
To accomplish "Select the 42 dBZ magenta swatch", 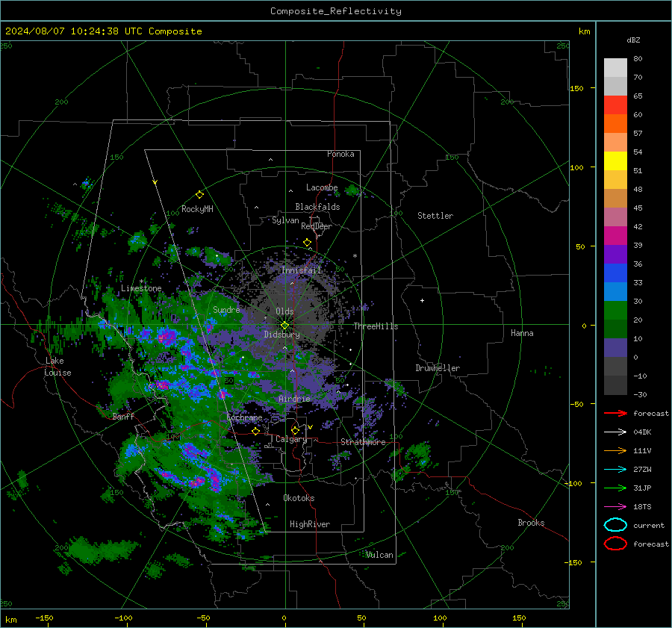I will (x=615, y=235).
